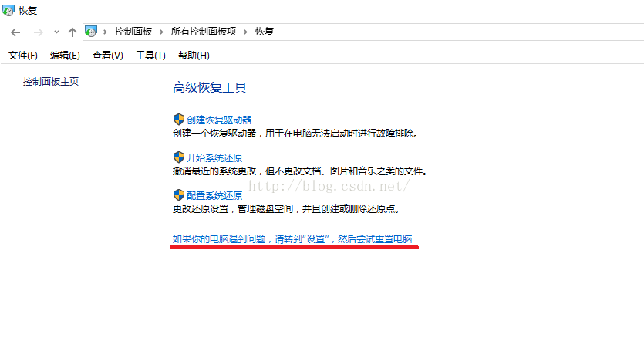Open 创建恢复驱动器 link
This screenshot has width=644, height=355.
point(219,120)
